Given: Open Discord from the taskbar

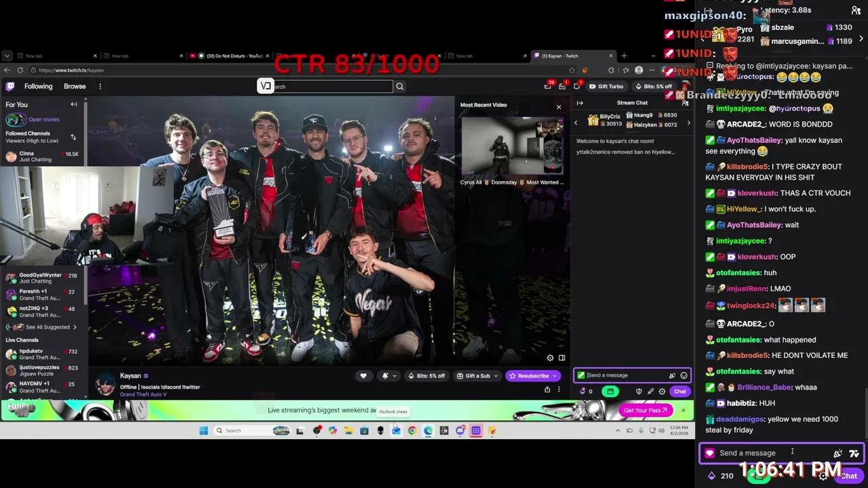Looking at the screenshot, I should coord(460,430).
